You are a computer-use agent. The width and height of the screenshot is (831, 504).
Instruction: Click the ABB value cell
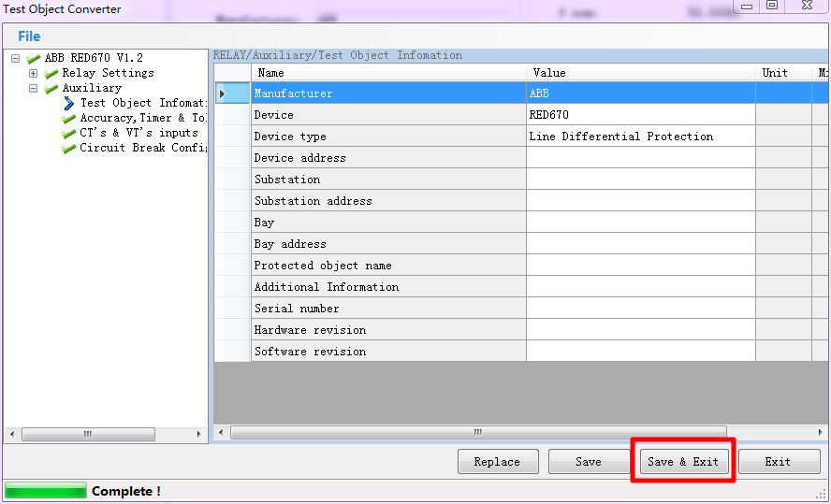tap(641, 94)
